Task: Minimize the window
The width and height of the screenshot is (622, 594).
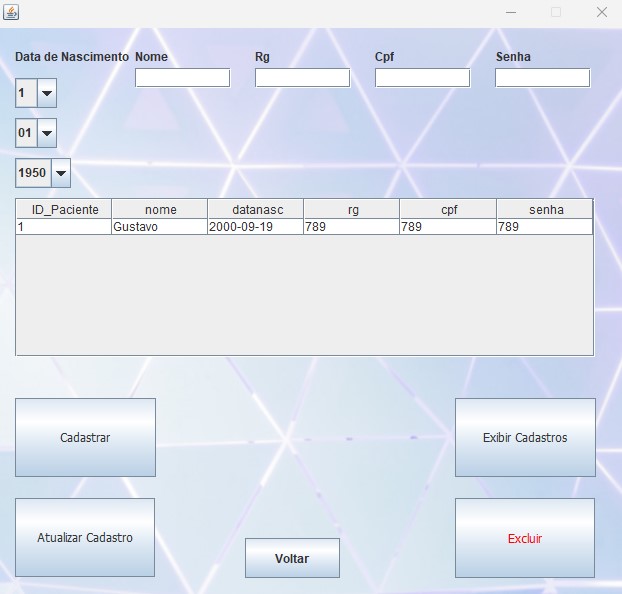Action: click(x=511, y=12)
